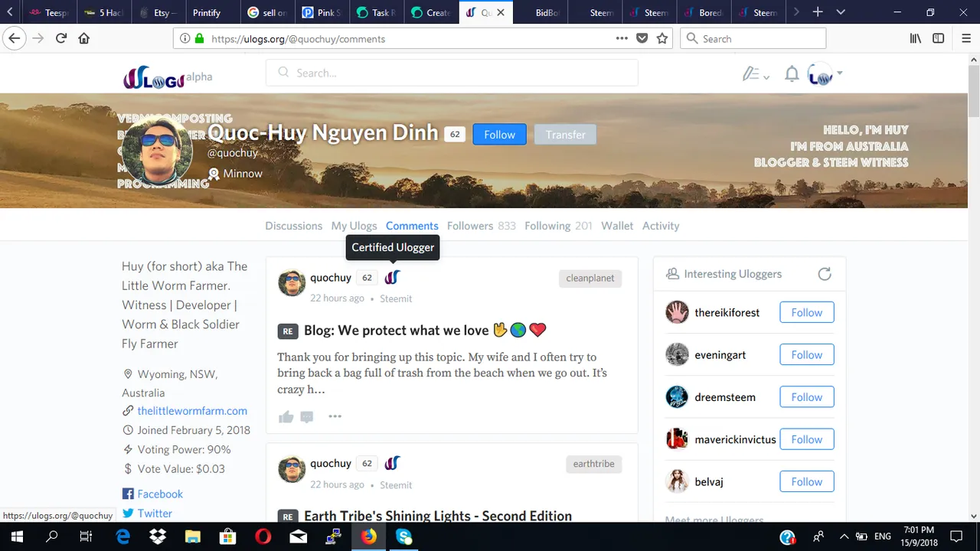Go back with the browser back arrow
Image resolution: width=980 pixels, height=551 pixels.
click(x=14, y=38)
